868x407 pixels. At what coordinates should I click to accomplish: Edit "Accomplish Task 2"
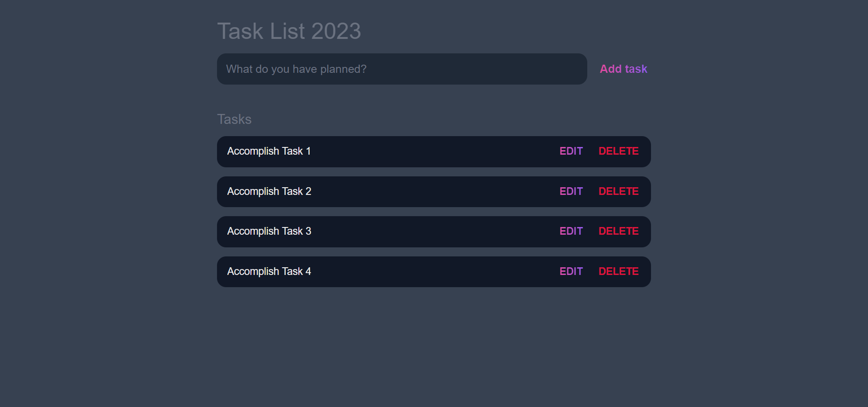[x=571, y=191]
